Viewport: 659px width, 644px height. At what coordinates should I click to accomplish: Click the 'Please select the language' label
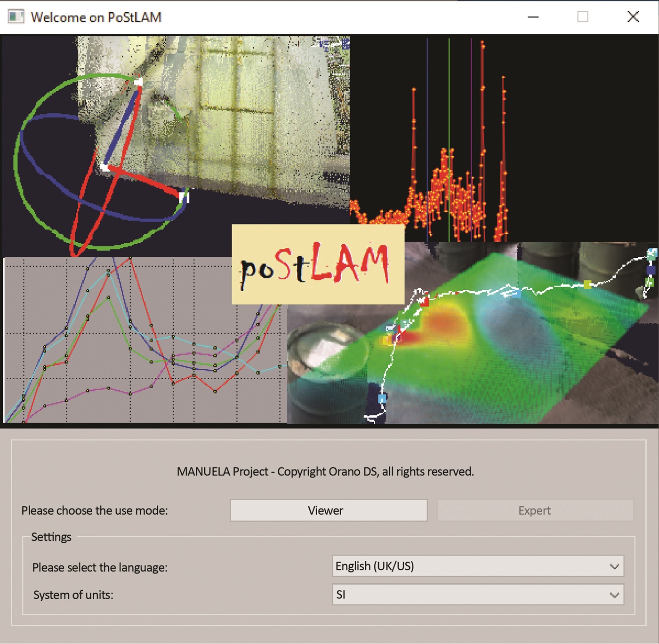pos(100,568)
